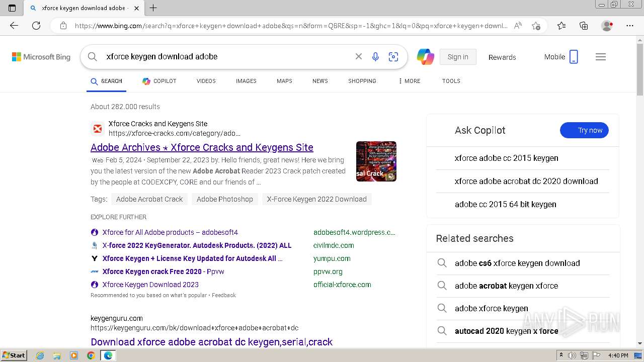Viewport: 644px width, 362px height.
Task: Click the Adobe Acrobat Crack tag
Action: coord(149,199)
